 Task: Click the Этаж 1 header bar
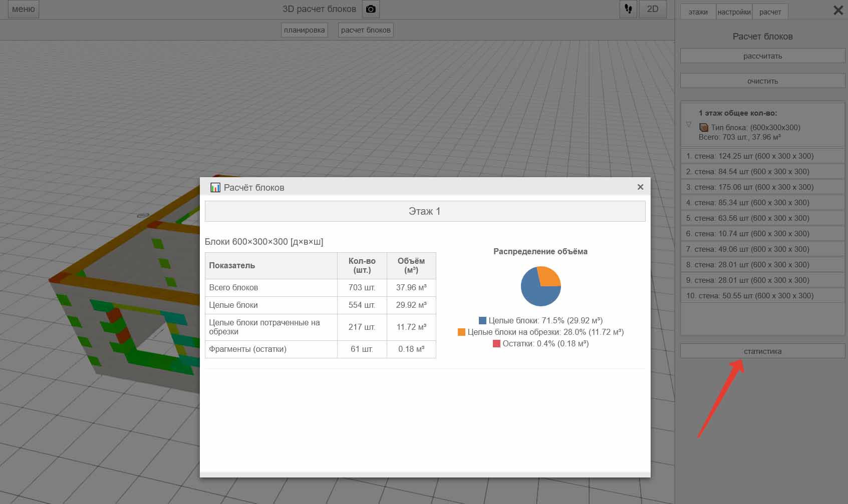[x=425, y=211]
